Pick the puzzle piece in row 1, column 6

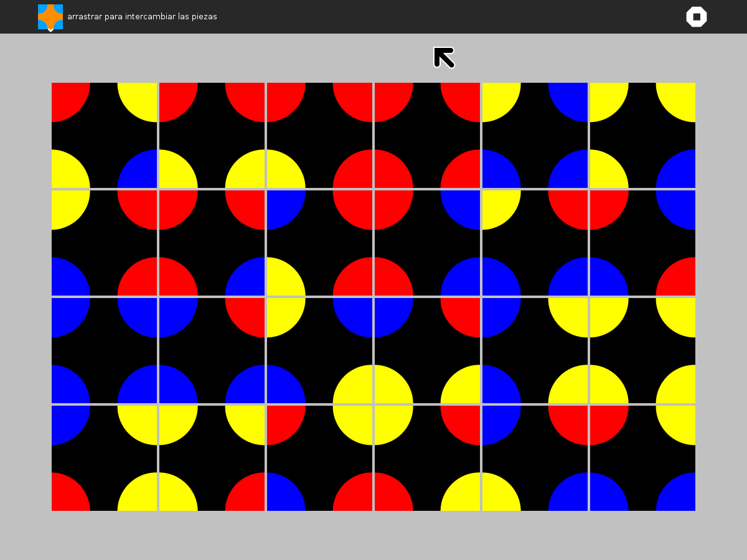(x=642, y=135)
